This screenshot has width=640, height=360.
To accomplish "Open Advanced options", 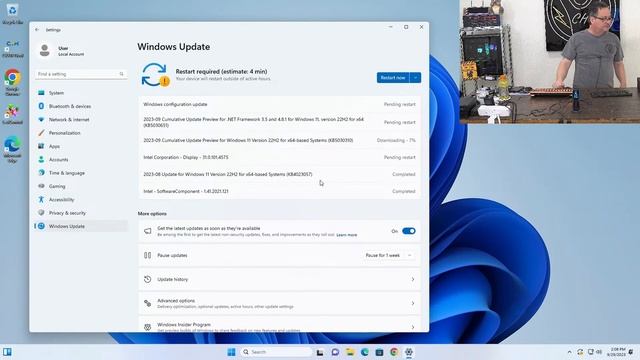I will pos(280,303).
